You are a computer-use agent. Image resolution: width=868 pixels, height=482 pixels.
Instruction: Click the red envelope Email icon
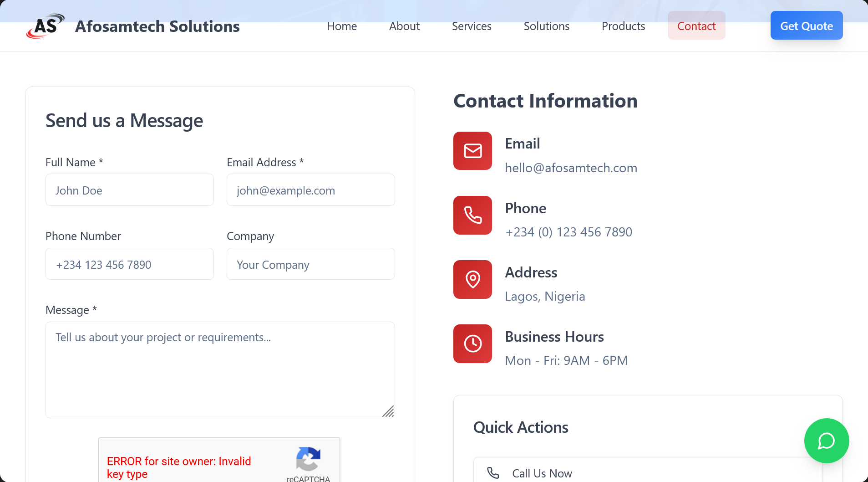[x=472, y=151]
